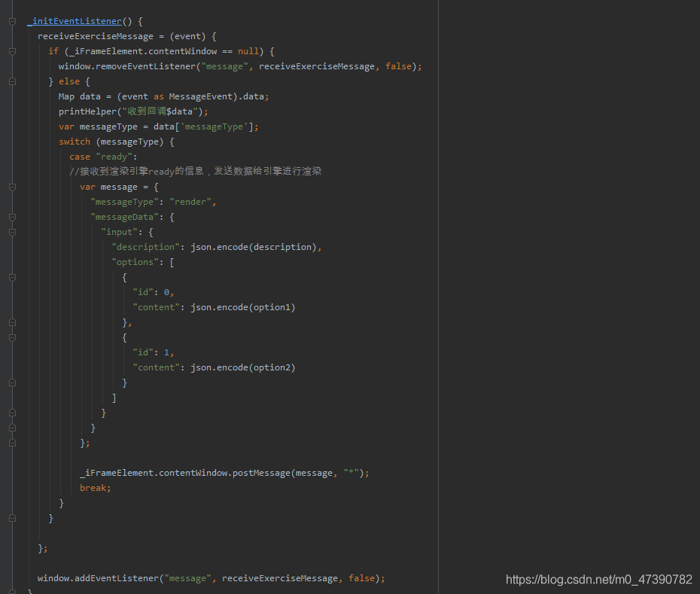Click fold-end marker after option2 content line
700x594 pixels.
[x=12, y=382]
